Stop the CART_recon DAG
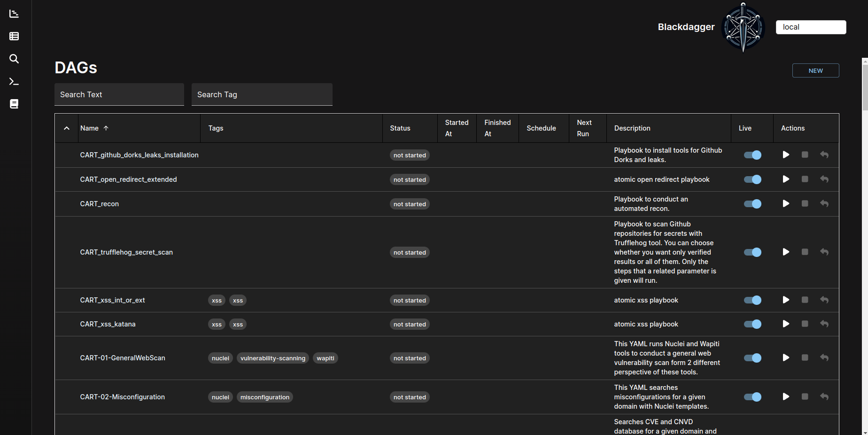Image resolution: width=868 pixels, height=435 pixels. [x=805, y=203]
